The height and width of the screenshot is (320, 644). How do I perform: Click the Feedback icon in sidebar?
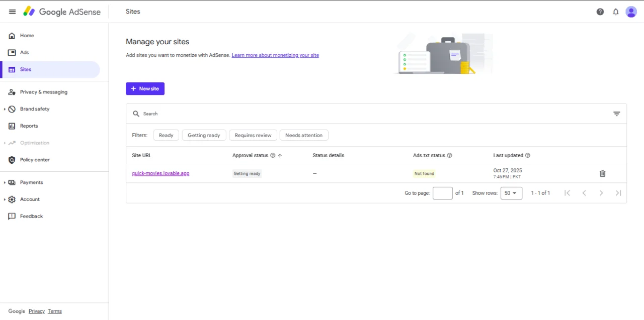click(x=12, y=217)
